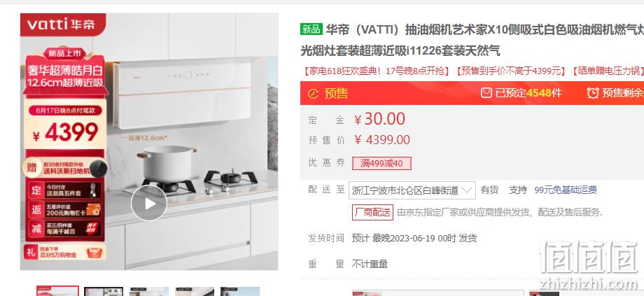The height and width of the screenshot is (296, 644).
Task: Expand the delivery address chevron arrow
Action: 467,190
